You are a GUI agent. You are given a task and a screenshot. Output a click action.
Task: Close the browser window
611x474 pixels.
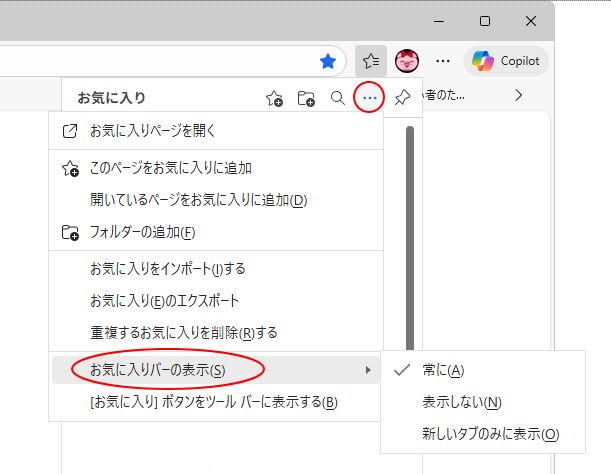coord(531,21)
